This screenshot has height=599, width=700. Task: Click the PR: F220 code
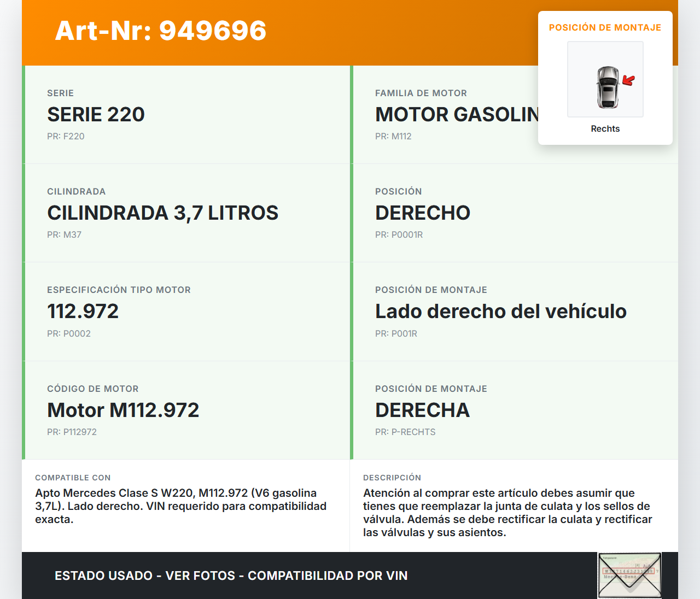click(66, 136)
